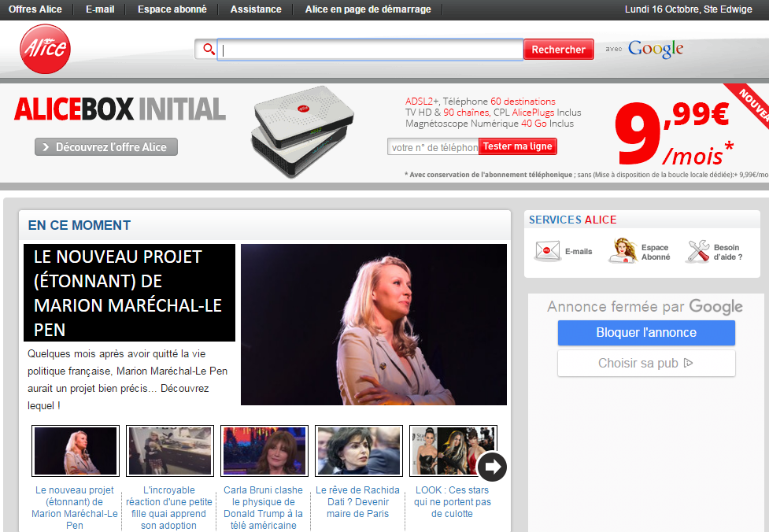Click the 9,99€ /mois price banner
Screen dimensions: 769x532
click(x=675, y=133)
